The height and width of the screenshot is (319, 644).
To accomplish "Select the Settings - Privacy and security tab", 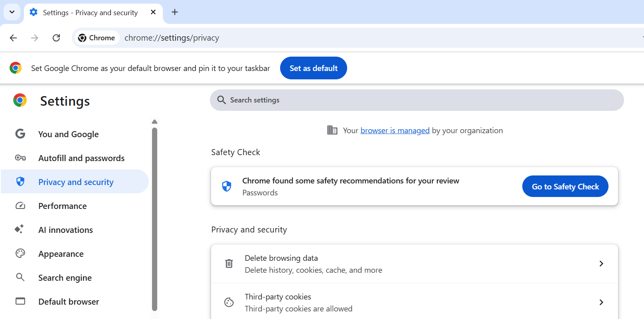I will (x=93, y=13).
